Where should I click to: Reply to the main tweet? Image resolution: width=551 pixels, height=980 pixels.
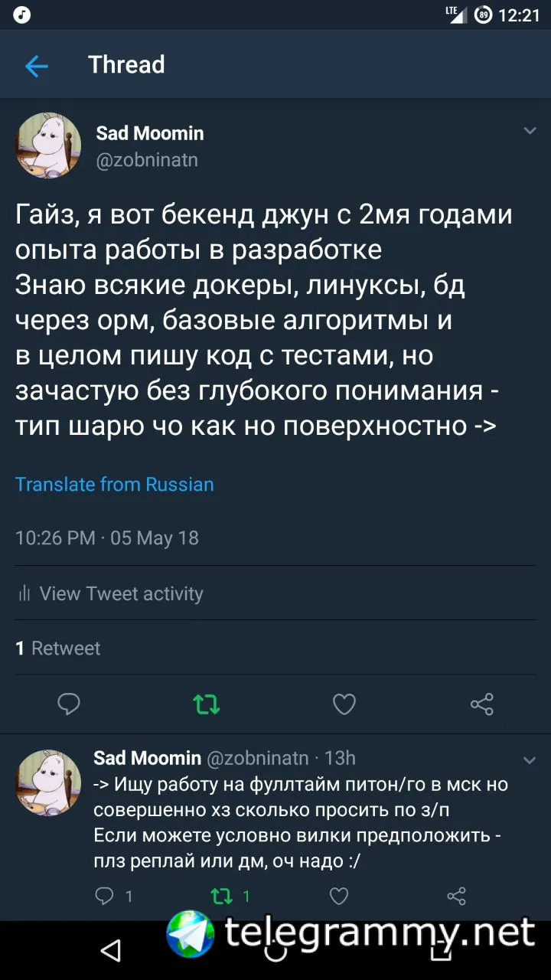(x=69, y=704)
